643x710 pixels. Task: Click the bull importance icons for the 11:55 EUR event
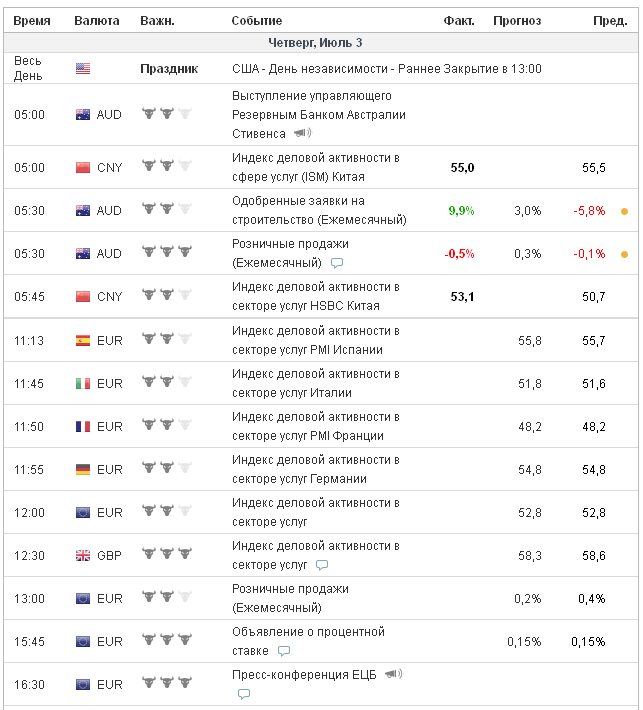pyautogui.click(x=166, y=469)
